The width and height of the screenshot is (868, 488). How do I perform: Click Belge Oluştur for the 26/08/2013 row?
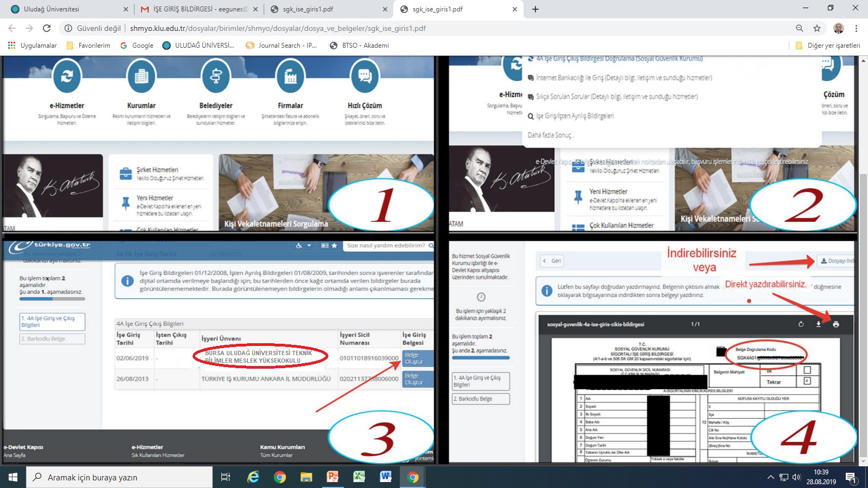(417, 379)
